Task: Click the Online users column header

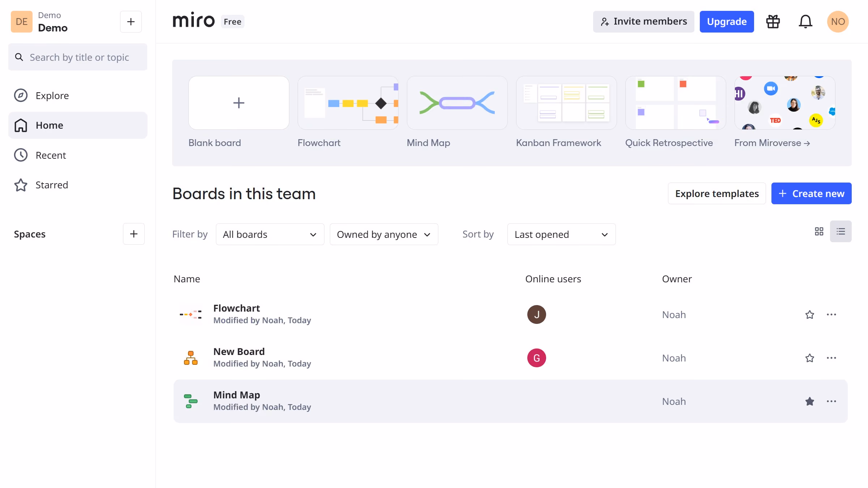Action: point(553,279)
